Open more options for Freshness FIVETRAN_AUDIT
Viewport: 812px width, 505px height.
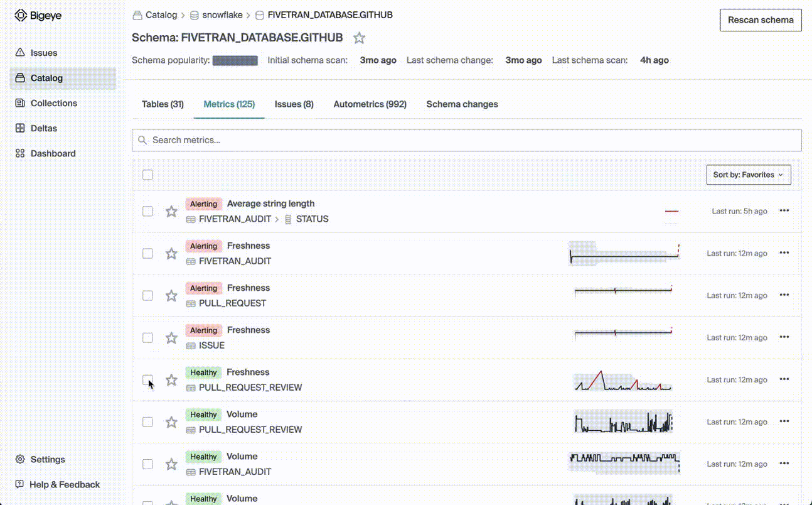[x=784, y=253]
